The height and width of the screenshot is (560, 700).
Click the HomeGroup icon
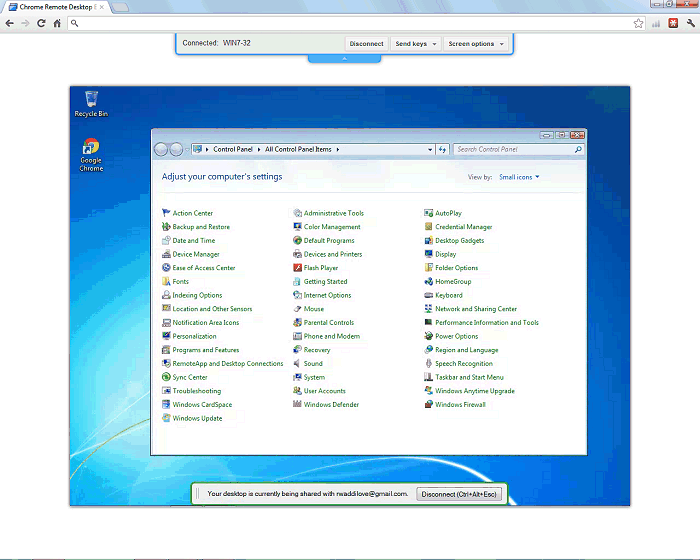coord(429,281)
